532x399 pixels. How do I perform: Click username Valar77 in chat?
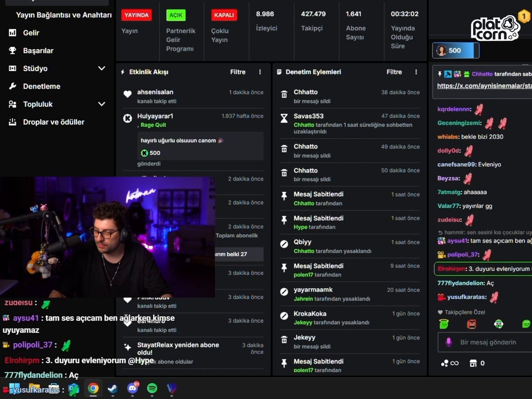(x=448, y=206)
